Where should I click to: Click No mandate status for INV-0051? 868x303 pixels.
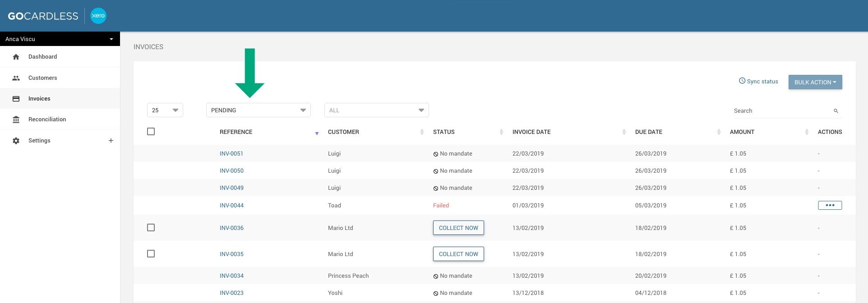point(452,154)
